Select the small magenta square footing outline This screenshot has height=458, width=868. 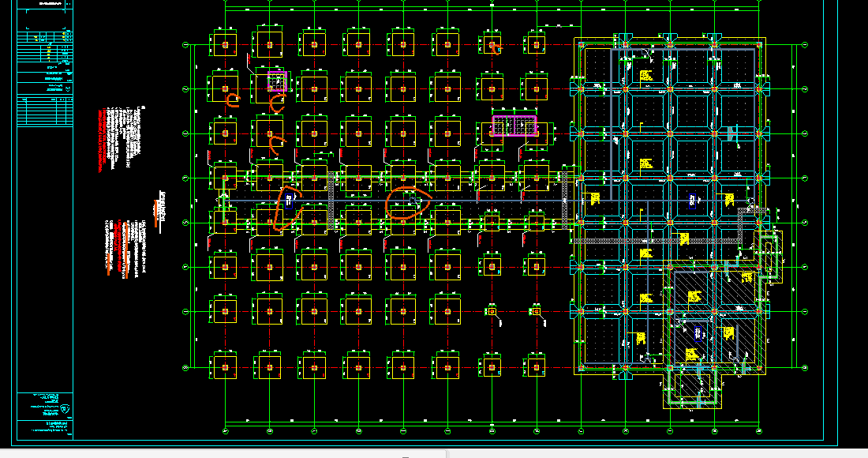coord(277,81)
